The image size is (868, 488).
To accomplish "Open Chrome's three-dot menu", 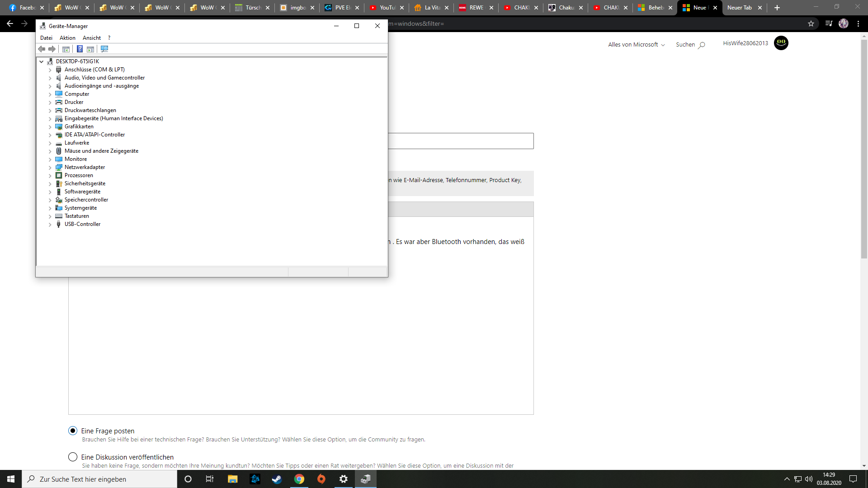I will (858, 23).
